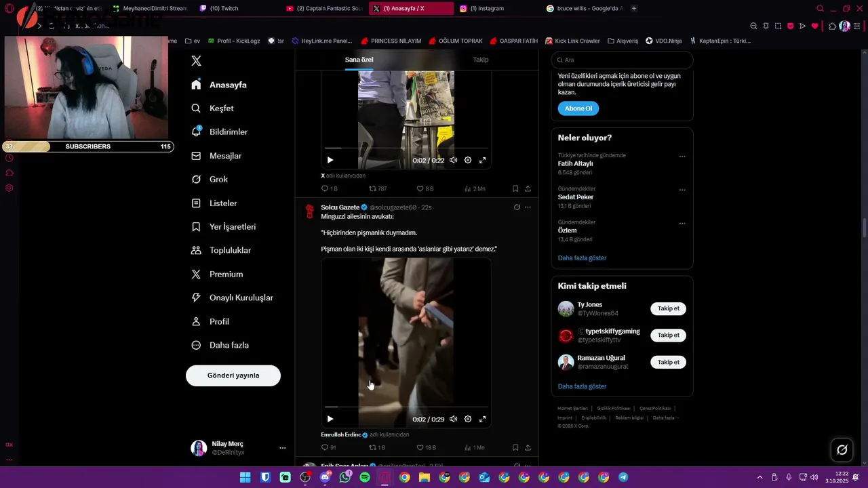The height and width of the screenshot is (488, 868).
Task: Follow Ramazan Uğural with Takip et
Action: (668, 362)
